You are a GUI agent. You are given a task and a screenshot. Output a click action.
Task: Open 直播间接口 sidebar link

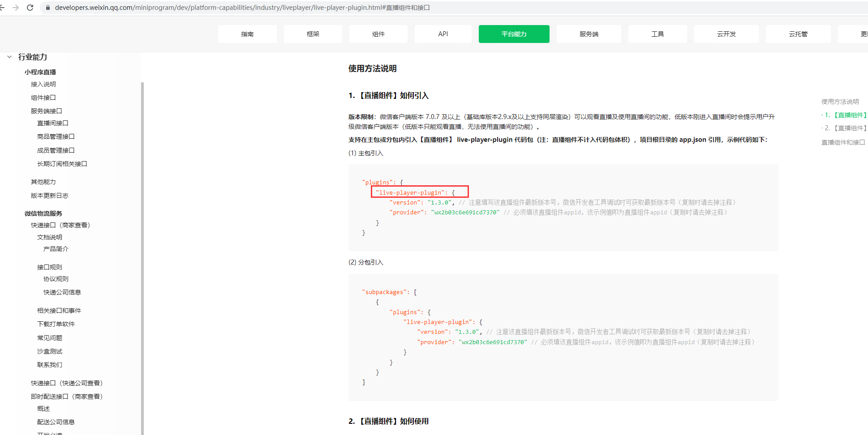(x=53, y=123)
